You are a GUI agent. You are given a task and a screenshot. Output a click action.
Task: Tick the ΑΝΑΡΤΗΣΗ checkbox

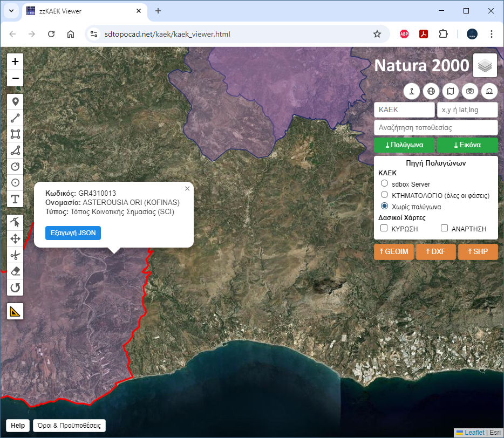[x=445, y=229]
